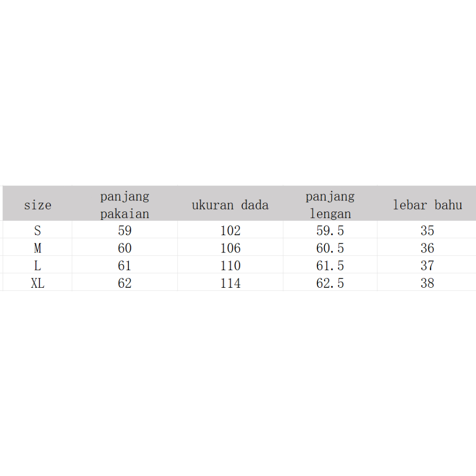Click shoulder width value 35
Viewport: 476px width, 476px height.
(427, 231)
